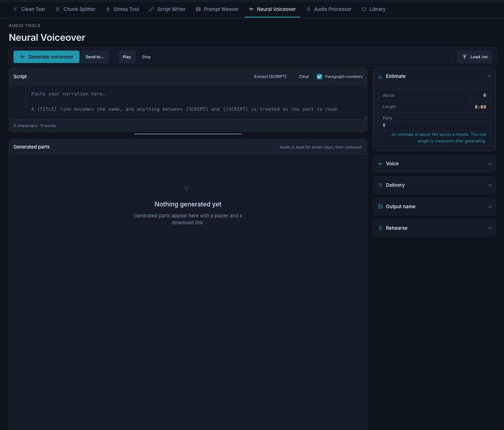This screenshot has height=430, width=504.
Task: Click the Estimate bar chart icon
Action: [x=380, y=76]
